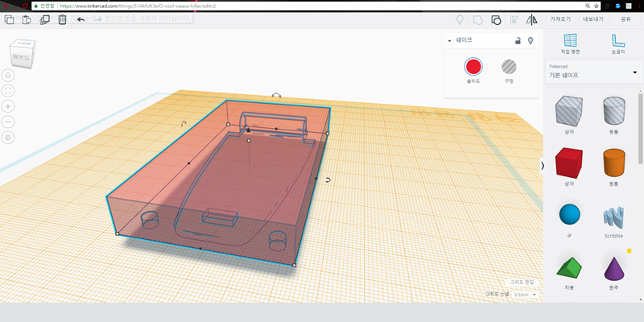Click the Group shapes icon
644x322 pixels.
(x=477, y=19)
